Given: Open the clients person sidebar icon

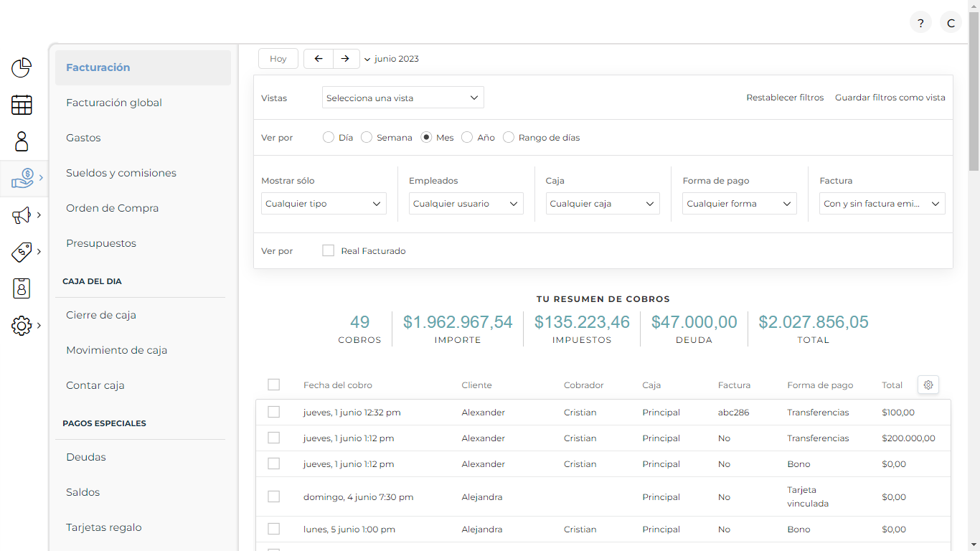Looking at the screenshot, I should pos(22,141).
